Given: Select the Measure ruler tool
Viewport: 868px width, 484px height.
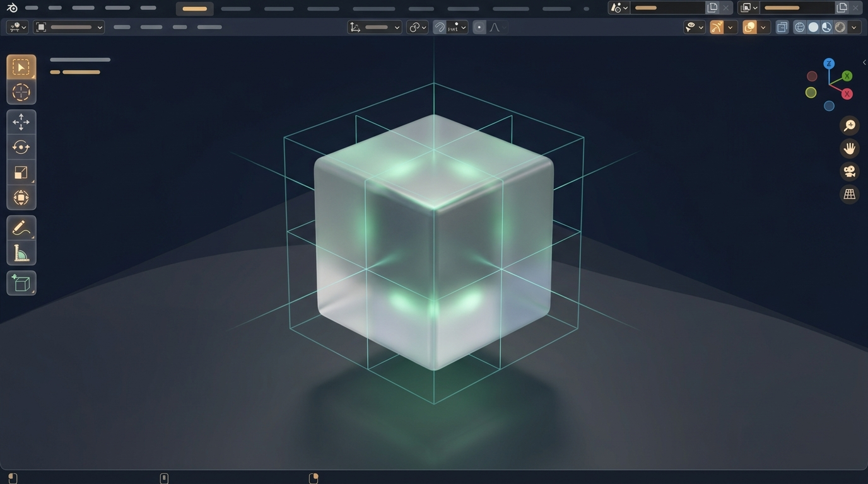Looking at the screenshot, I should pyautogui.click(x=21, y=253).
